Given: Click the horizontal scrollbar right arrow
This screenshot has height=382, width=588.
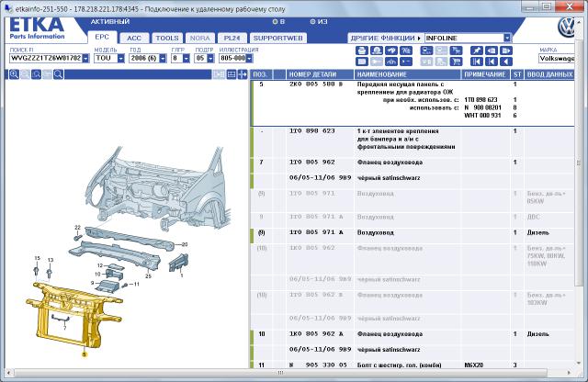Looking at the screenshot, I should coord(570,373).
